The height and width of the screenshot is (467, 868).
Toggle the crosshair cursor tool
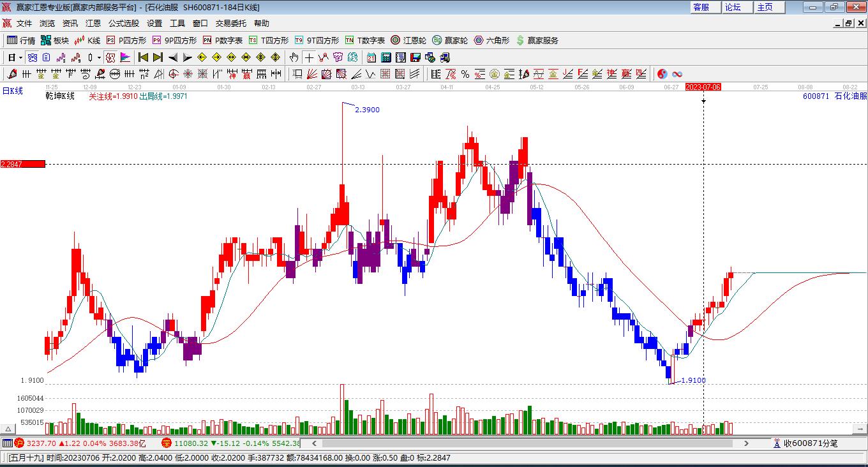point(309,57)
